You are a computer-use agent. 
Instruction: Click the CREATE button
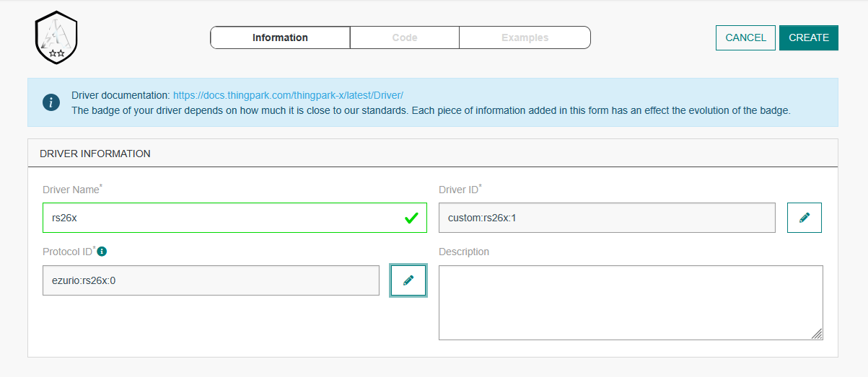click(809, 37)
